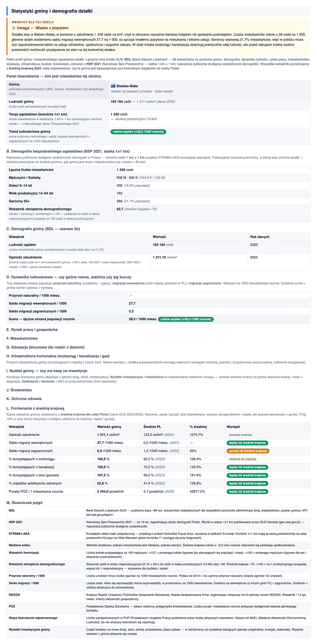Click the 'POZ' glossary term
Viewport: 317px width, 644px height.
tap(12, 606)
